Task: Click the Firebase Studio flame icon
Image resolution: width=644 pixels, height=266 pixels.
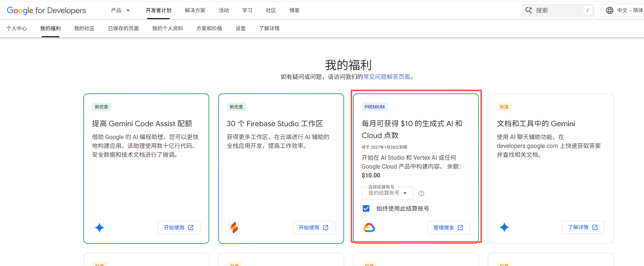Action: tap(234, 228)
